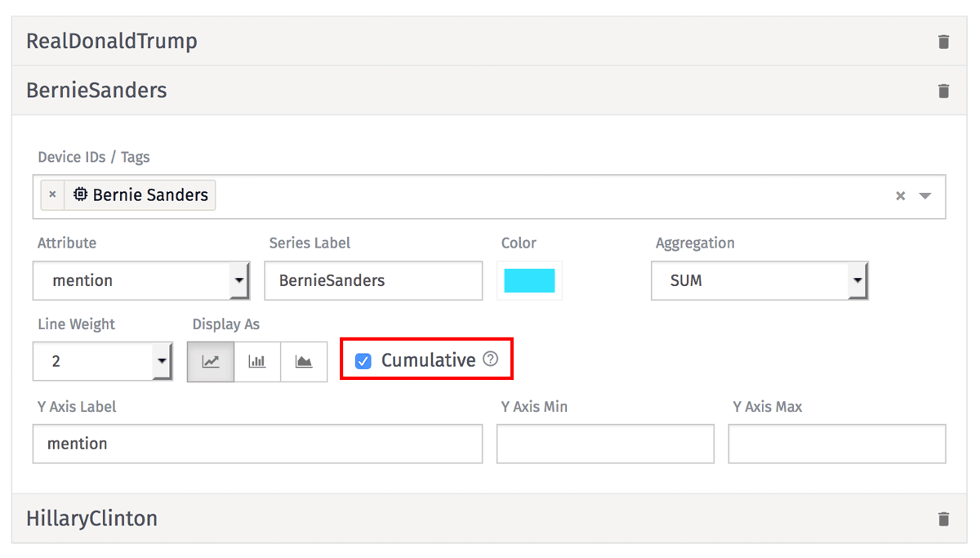980x558 pixels.
Task: Remove the Bernie Sanders device tag
Action: pyautogui.click(x=52, y=195)
